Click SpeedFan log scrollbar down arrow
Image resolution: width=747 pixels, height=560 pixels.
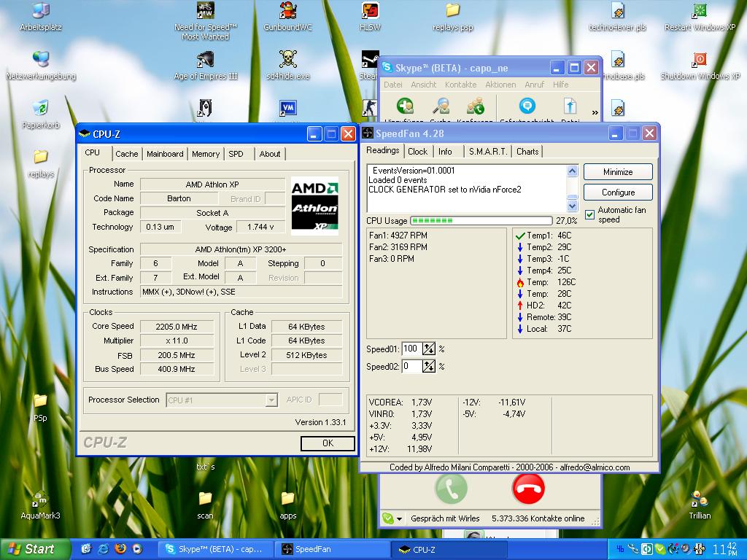572,206
